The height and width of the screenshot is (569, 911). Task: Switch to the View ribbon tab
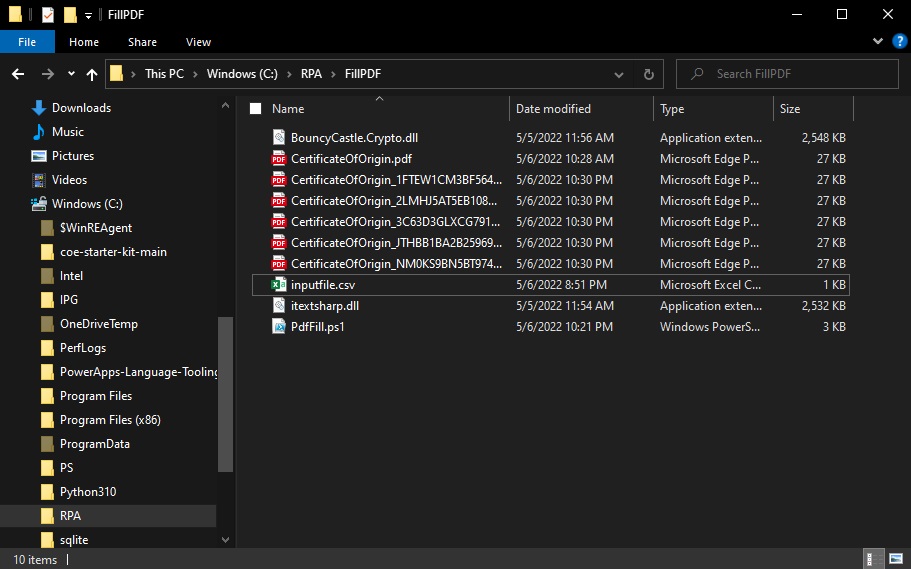(198, 42)
